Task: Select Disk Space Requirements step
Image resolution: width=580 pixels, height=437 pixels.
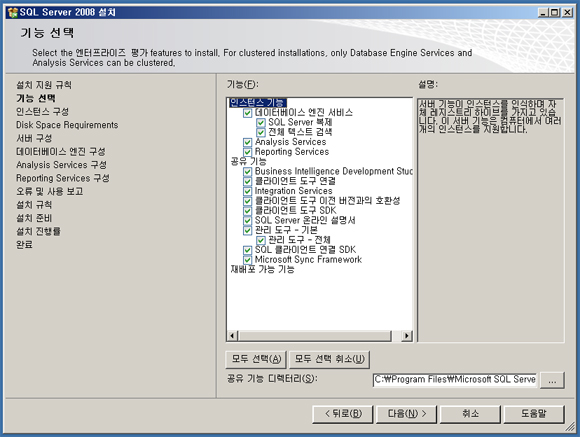Action: pos(67,125)
